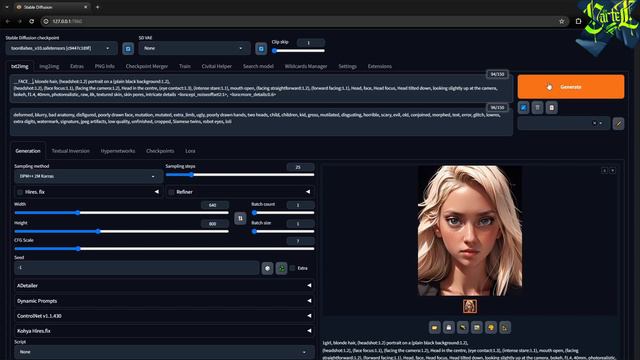Apply selected styles with the clipboard icon
Viewport: 640px width, 360px height.
coord(551,108)
